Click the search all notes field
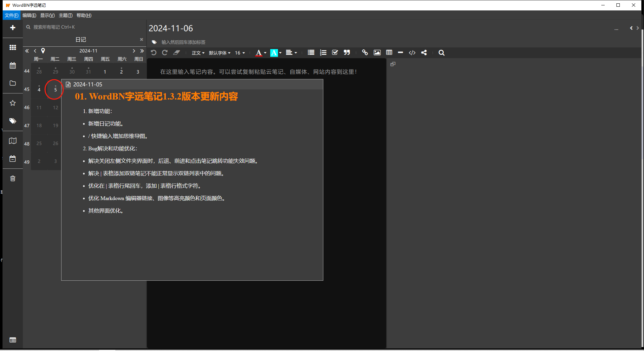644x351 pixels. 84,27
